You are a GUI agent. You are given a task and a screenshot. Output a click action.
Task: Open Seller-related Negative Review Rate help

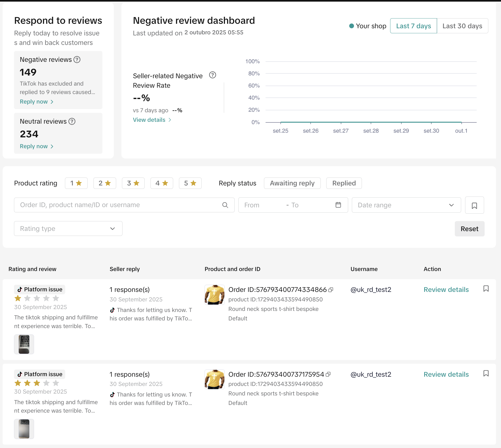click(212, 75)
